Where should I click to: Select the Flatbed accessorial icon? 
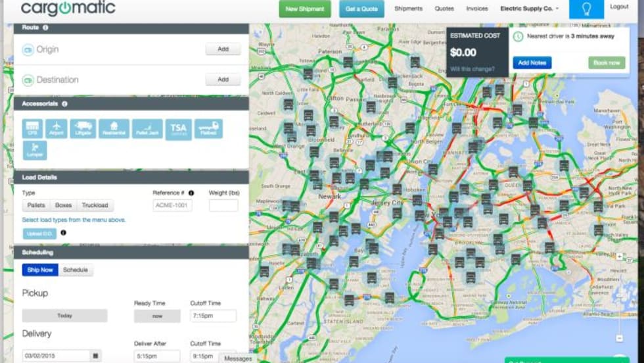(x=208, y=128)
